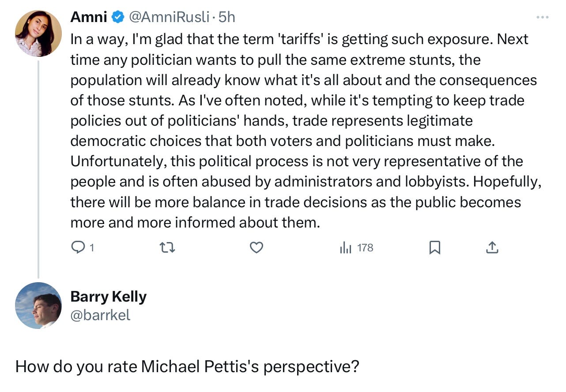Click the reply asking about Michael Pettis

187,366
